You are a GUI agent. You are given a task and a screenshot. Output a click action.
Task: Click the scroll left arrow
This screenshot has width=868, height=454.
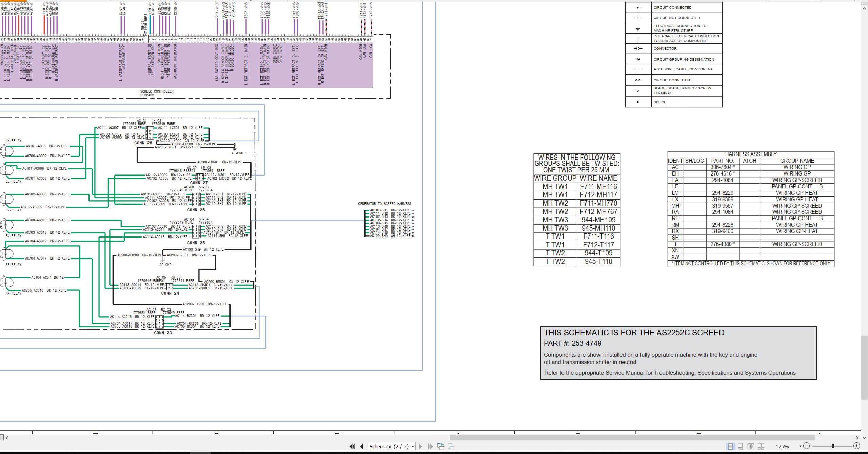pos(7,437)
